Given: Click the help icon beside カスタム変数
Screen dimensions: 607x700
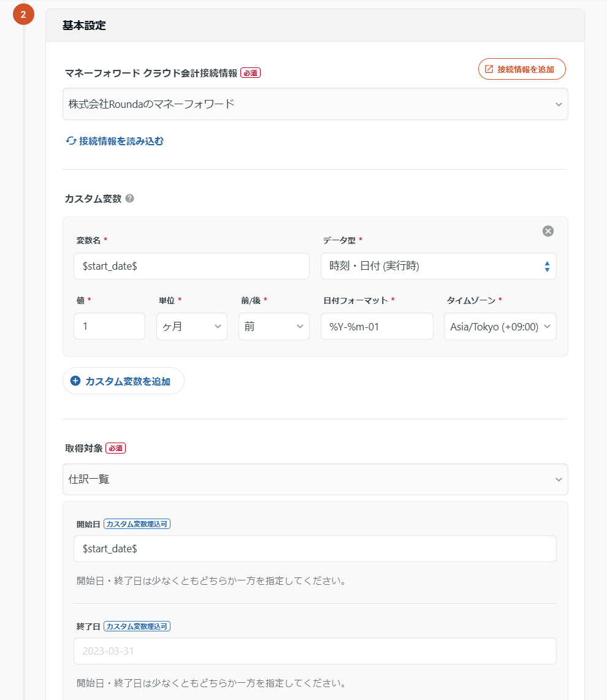Looking at the screenshot, I should click(x=129, y=199).
